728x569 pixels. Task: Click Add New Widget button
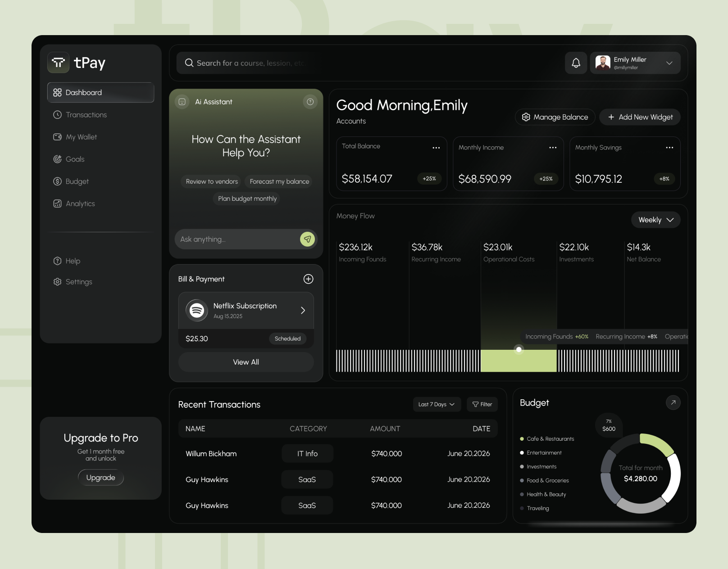pos(640,117)
